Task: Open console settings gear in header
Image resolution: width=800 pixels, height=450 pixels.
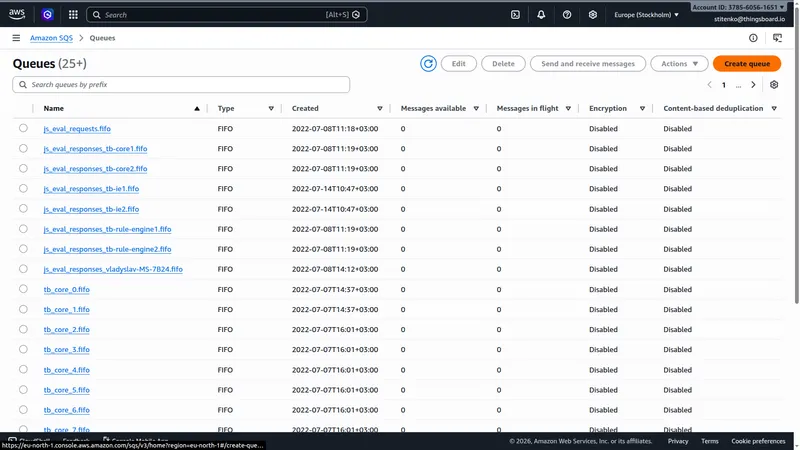Action: [592, 15]
